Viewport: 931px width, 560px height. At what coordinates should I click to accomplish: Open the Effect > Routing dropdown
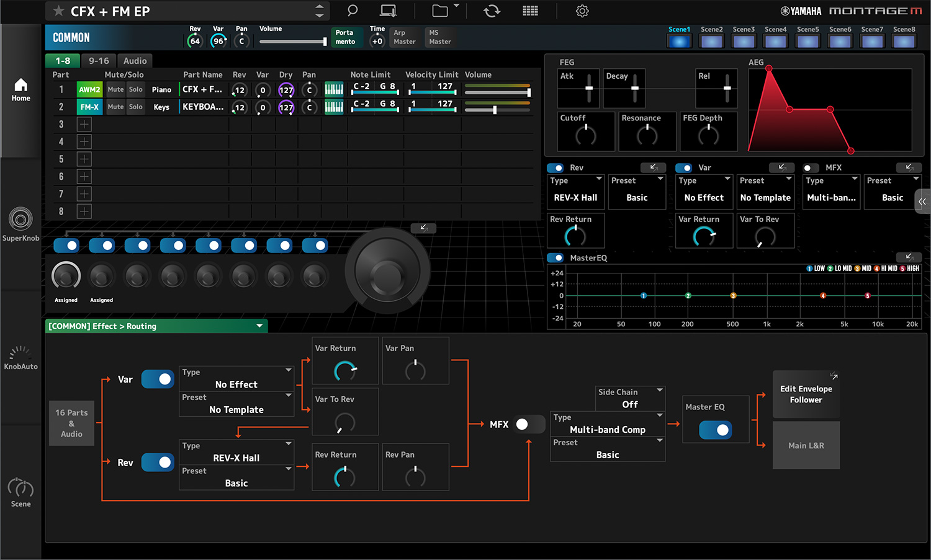[156, 326]
